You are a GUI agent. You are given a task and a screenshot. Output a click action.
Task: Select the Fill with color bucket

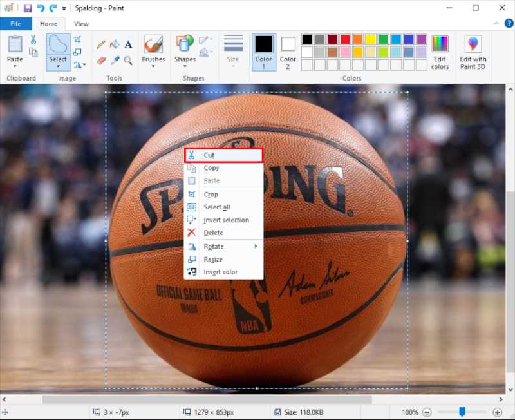(115, 44)
